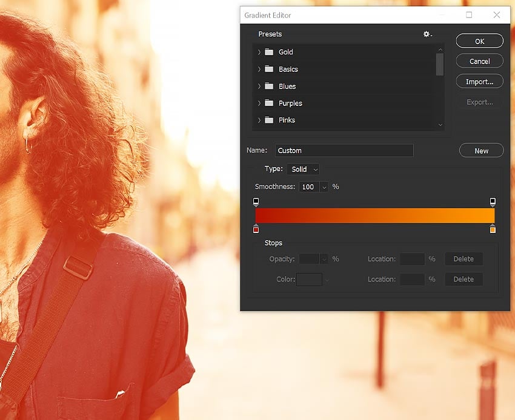Select the left opacity stop
Viewport: 515px width, 420px height.
pos(256,202)
